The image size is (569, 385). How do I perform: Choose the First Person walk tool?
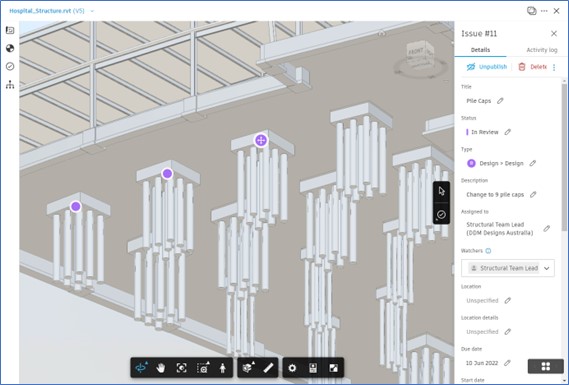[223, 368]
